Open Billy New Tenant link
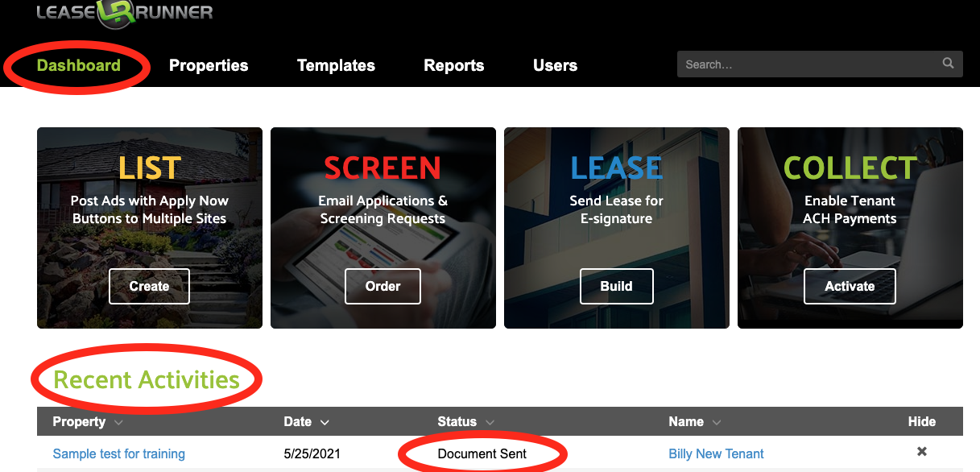 click(x=716, y=453)
